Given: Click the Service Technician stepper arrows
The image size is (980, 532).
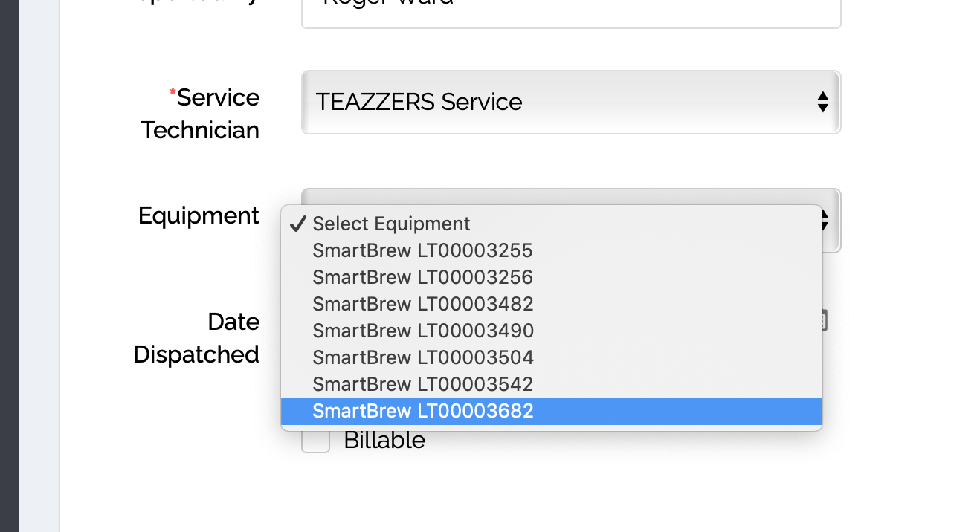Looking at the screenshot, I should (823, 102).
